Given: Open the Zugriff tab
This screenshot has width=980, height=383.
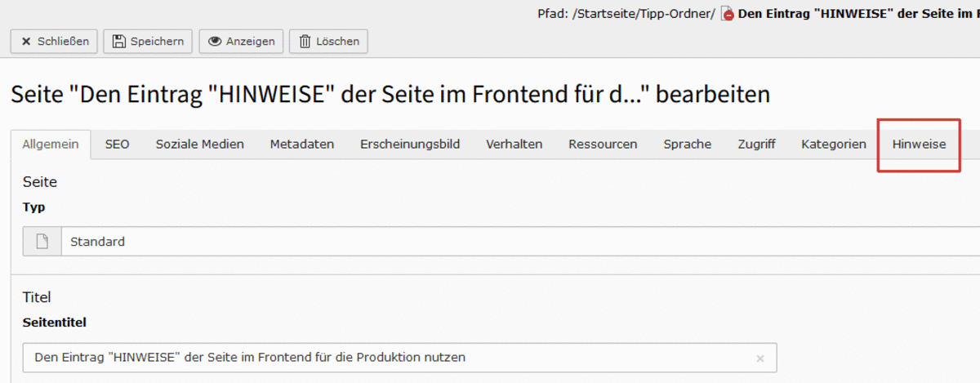Looking at the screenshot, I should pyautogui.click(x=756, y=145).
